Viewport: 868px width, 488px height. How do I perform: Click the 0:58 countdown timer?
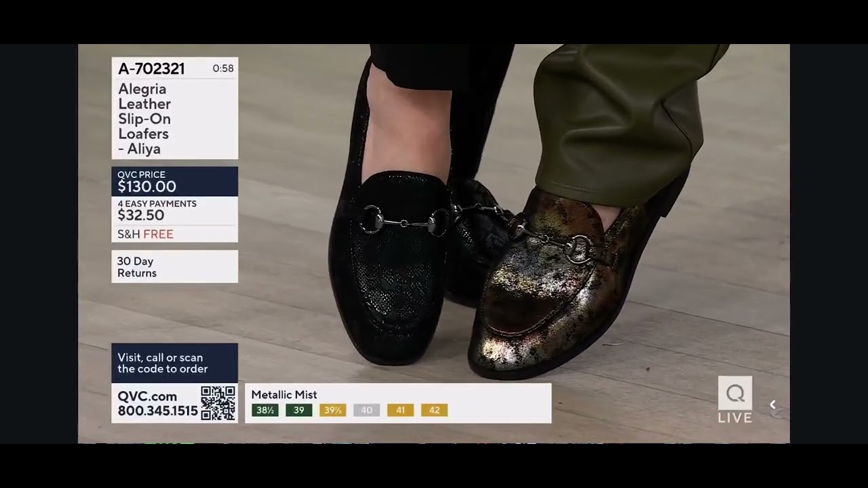click(x=223, y=68)
